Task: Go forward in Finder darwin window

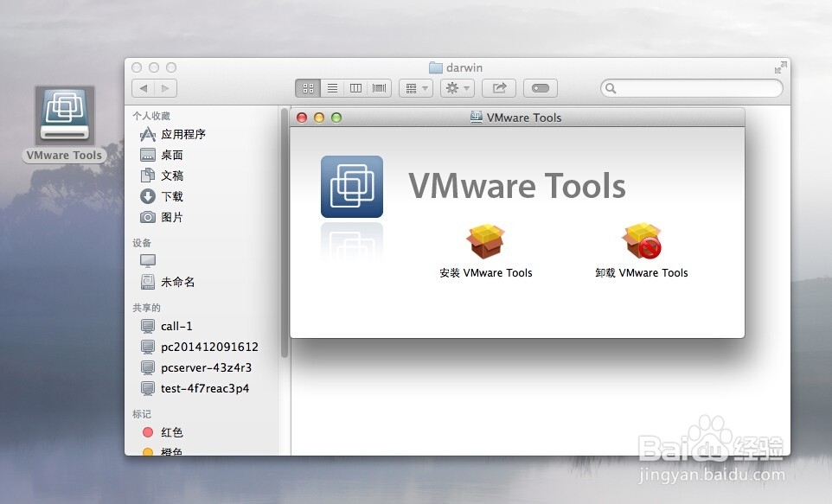Action: click(165, 88)
